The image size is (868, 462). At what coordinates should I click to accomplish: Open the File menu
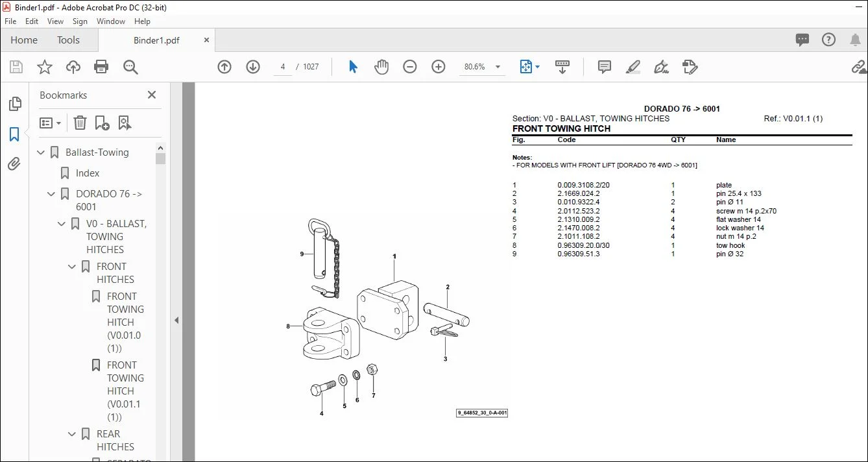(x=10, y=21)
